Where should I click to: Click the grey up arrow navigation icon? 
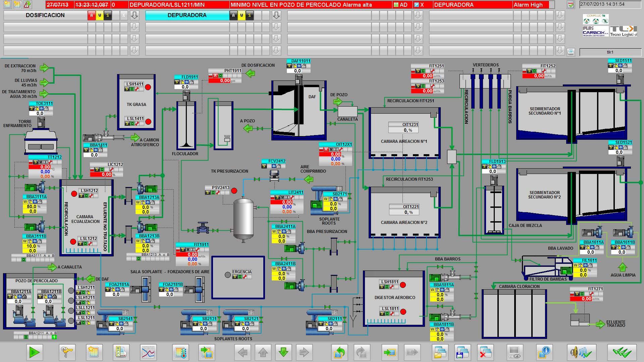263,352
